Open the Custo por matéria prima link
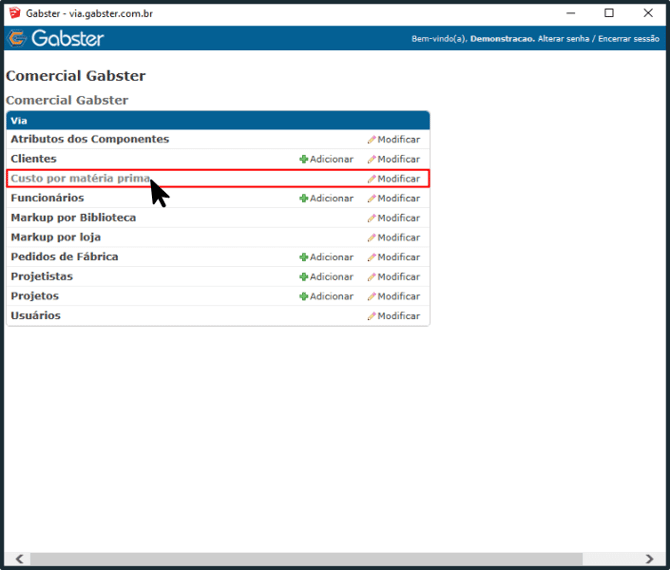Image resolution: width=670 pixels, height=570 pixels. point(80,179)
